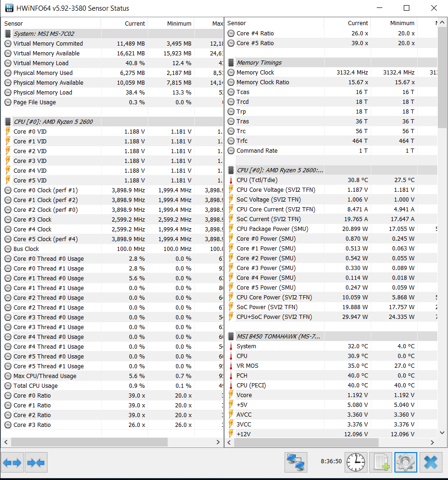
Task: Start logging with the sheet plus icon
Action: [x=380, y=462]
